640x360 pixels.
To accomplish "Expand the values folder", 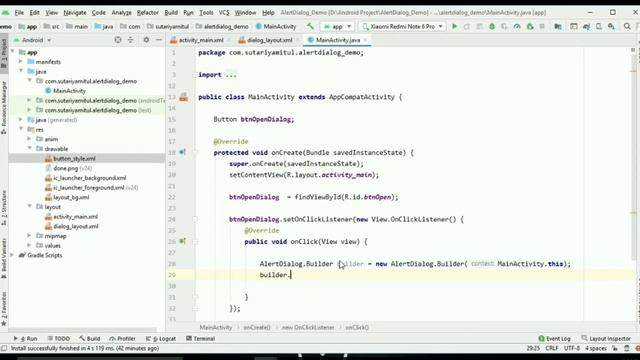I will 29,245.
